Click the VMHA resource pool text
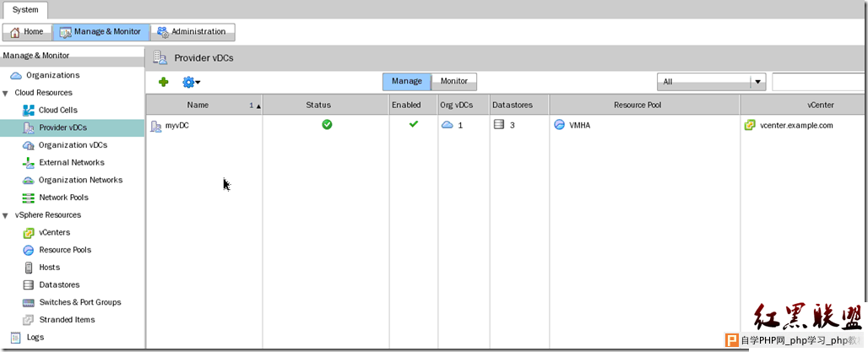 (x=579, y=126)
